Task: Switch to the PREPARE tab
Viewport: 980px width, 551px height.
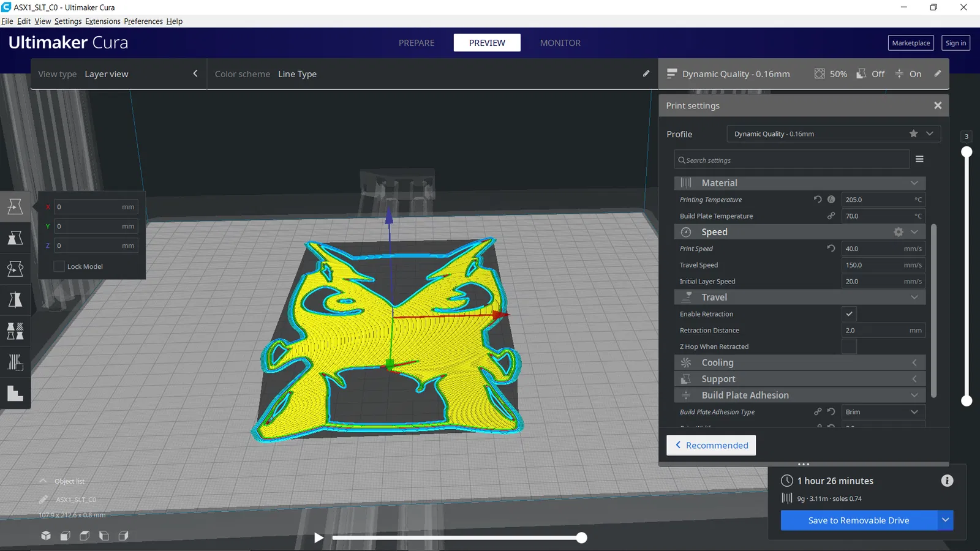Action: click(x=417, y=43)
